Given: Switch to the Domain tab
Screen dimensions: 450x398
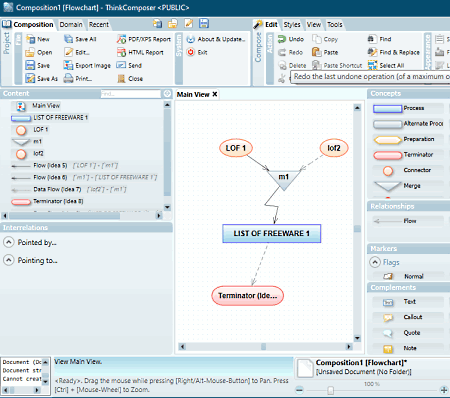Looking at the screenshot, I should click(x=71, y=24).
